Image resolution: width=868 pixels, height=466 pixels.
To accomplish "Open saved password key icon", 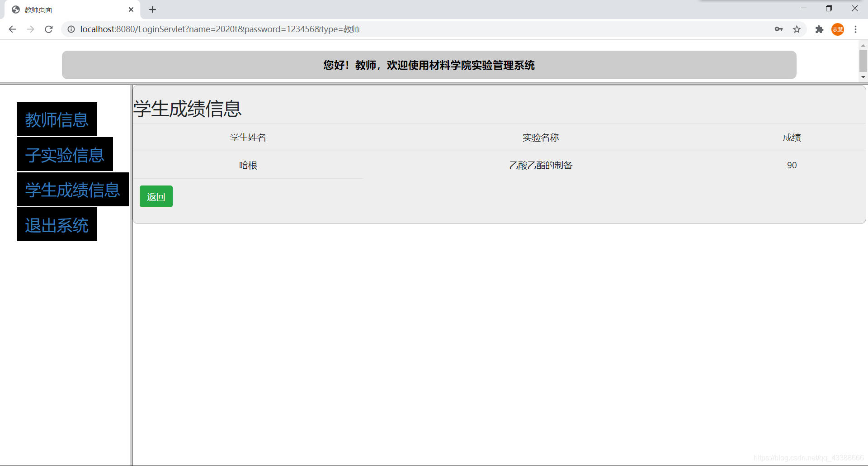I will point(778,29).
